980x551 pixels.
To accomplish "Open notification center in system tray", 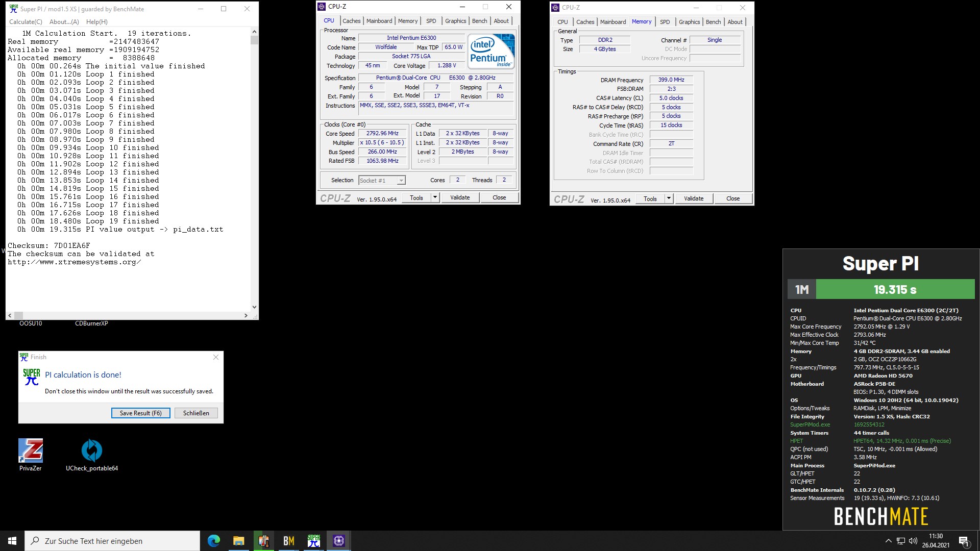I will coord(964,541).
